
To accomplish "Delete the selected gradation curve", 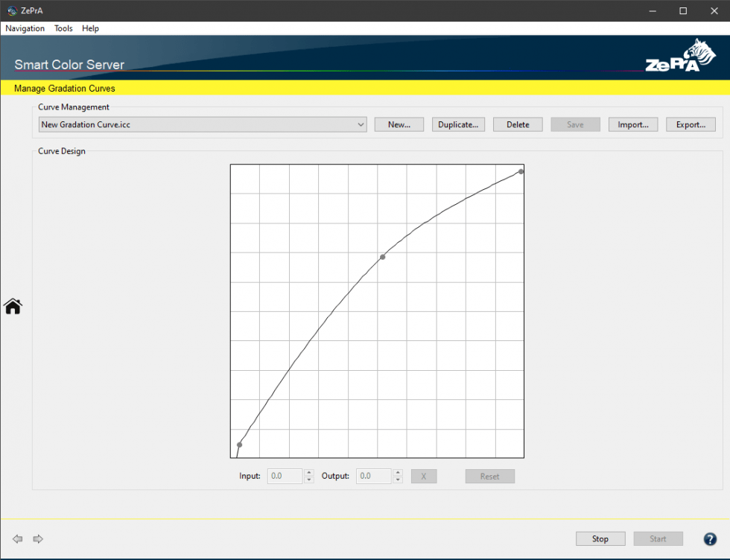I will (x=518, y=124).
